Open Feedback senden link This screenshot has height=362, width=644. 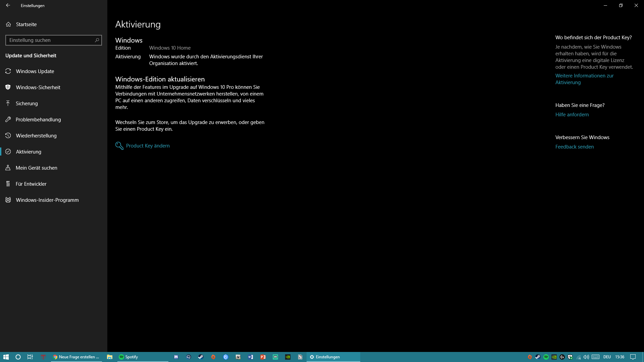[574, 146]
